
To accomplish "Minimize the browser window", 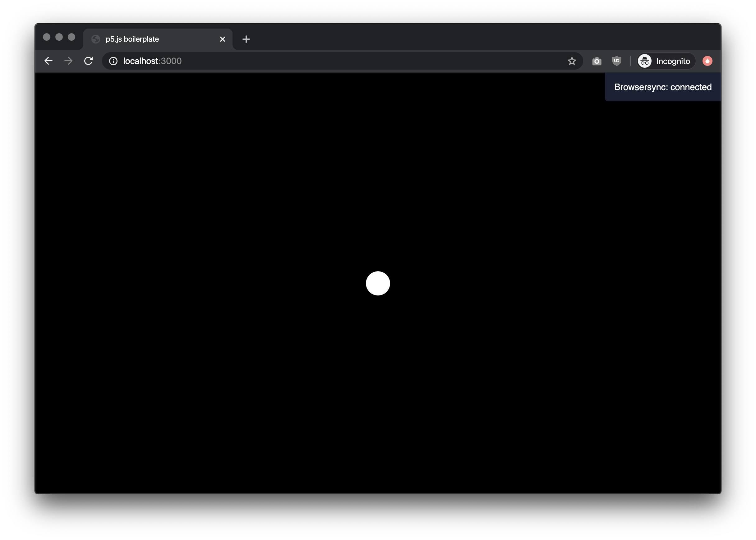I will (59, 37).
